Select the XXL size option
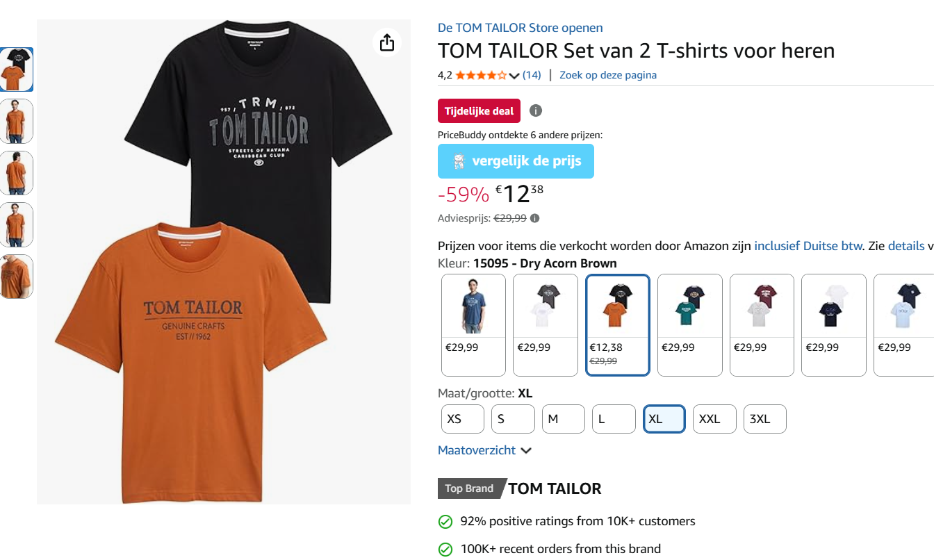Viewport: 934px width, 560px height. click(714, 418)
